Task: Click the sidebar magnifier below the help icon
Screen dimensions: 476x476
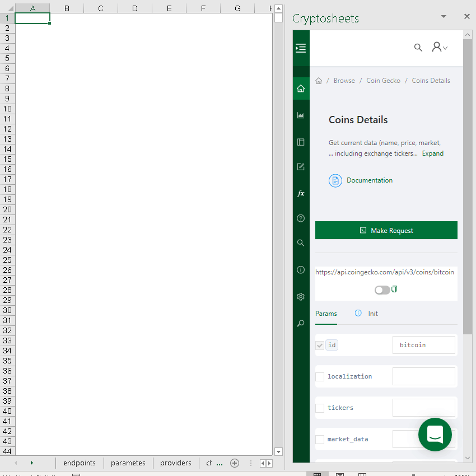Action: (x=301, y=243)
